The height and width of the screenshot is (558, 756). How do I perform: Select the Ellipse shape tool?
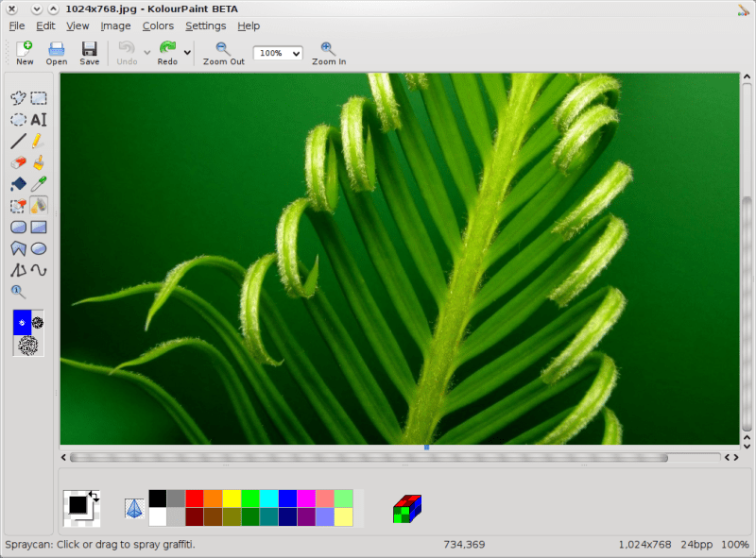click(38, 247)
